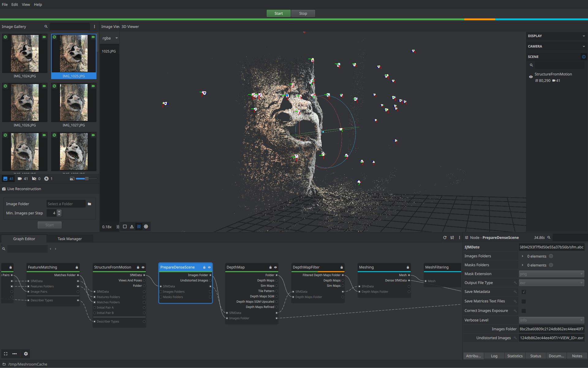This screenshot has height=368, width=588.
Task: Open the rgba channel dropdown
Action: click(110, 38)
